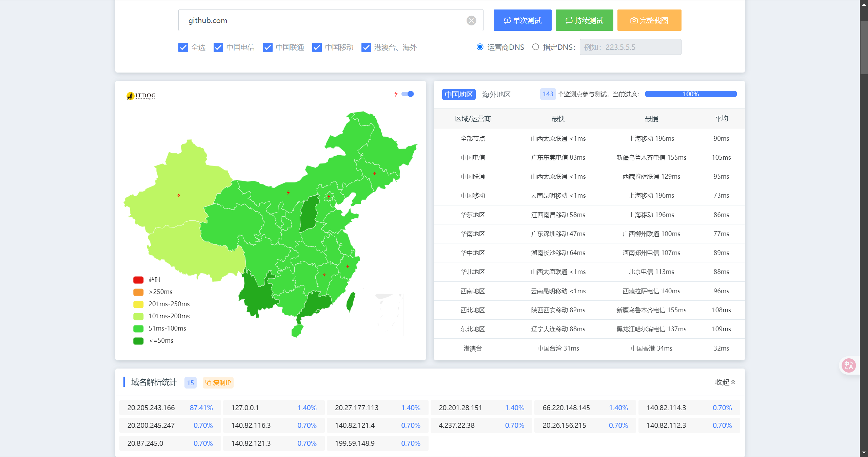Click the ITDOG logo
The height and width of the screenshot is (457, 868).
(x=141, y=96)
